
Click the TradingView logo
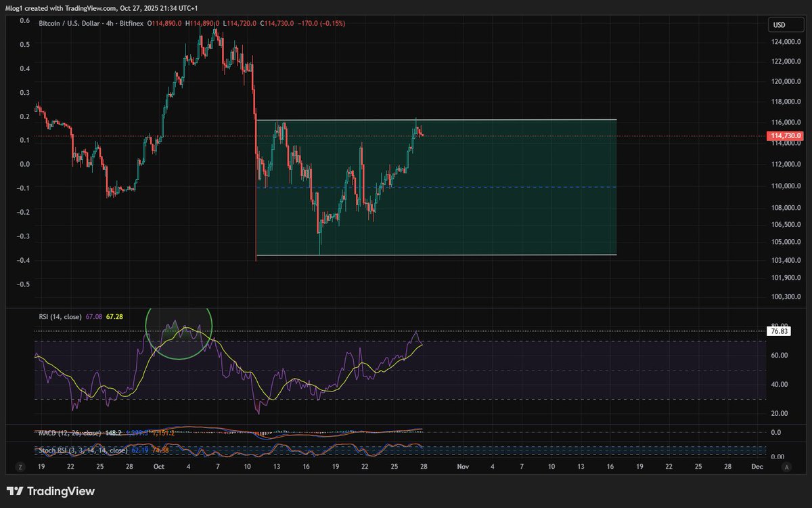point(51,491)
